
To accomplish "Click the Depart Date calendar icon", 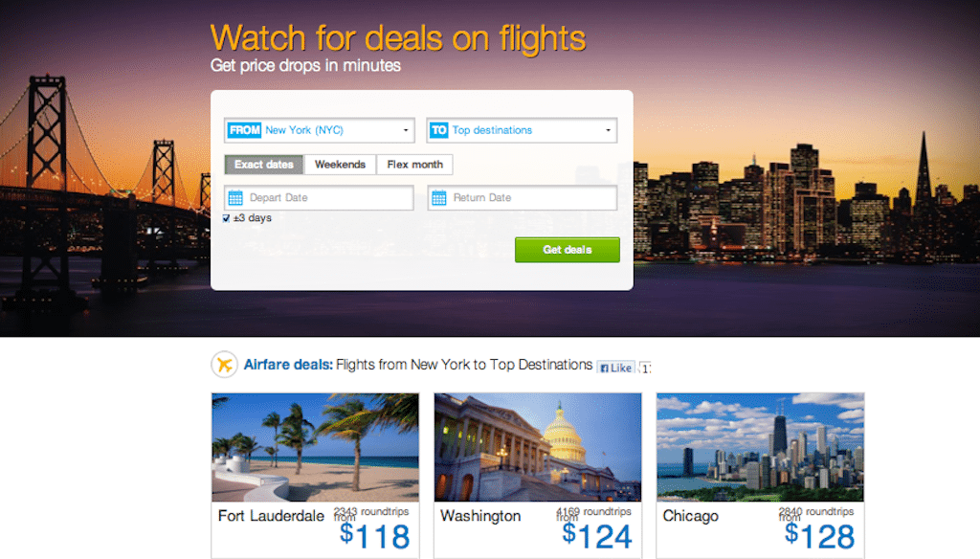I will (x=235, y=198).
